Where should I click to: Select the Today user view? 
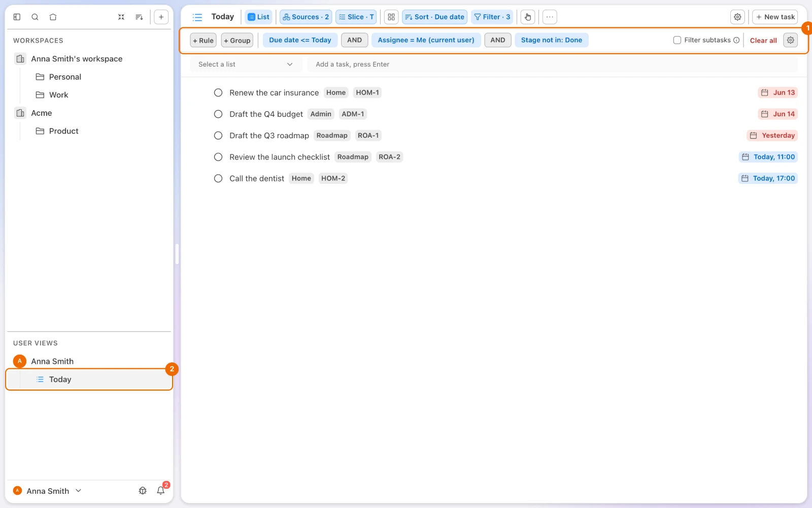tap(89, 379)
